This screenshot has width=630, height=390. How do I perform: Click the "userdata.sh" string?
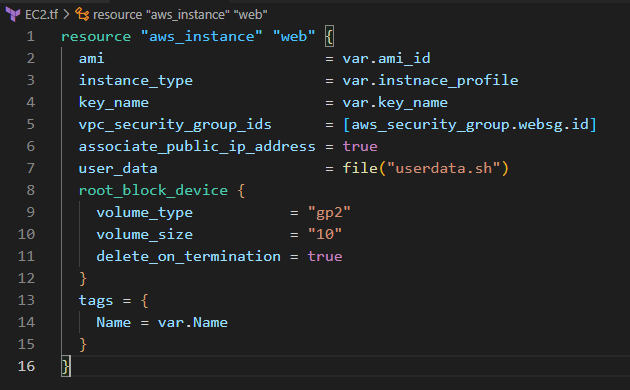click(x=444, y=168)
